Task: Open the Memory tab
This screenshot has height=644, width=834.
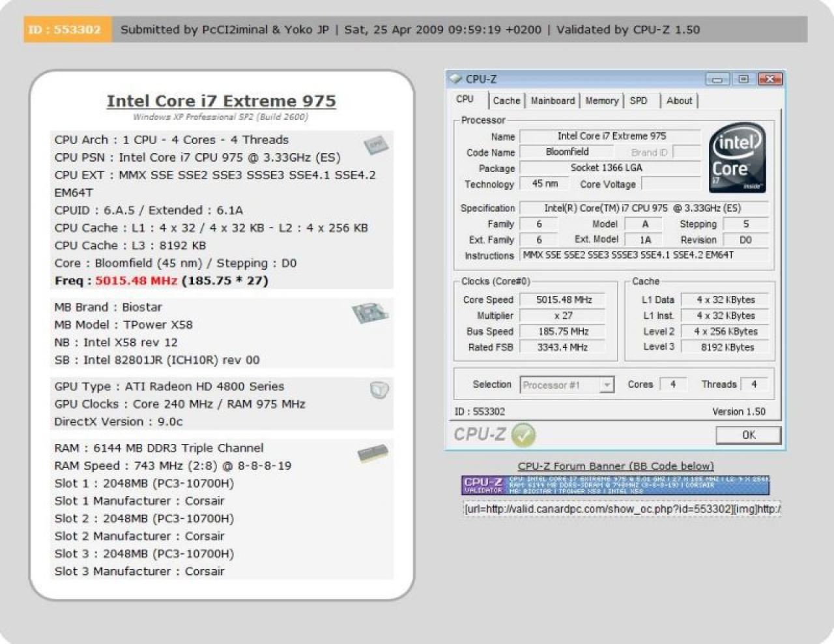Action: click(601, 100)
